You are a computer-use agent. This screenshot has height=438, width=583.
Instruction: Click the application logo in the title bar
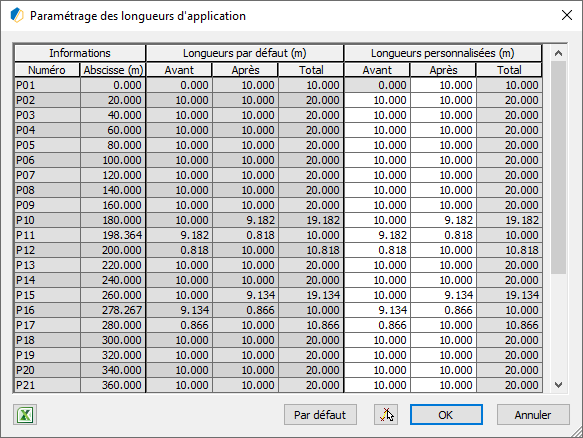[x=17, y=16]
